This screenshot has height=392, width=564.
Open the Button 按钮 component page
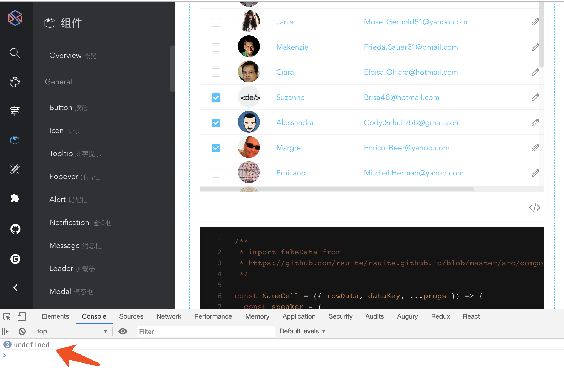tap(69, 108)
